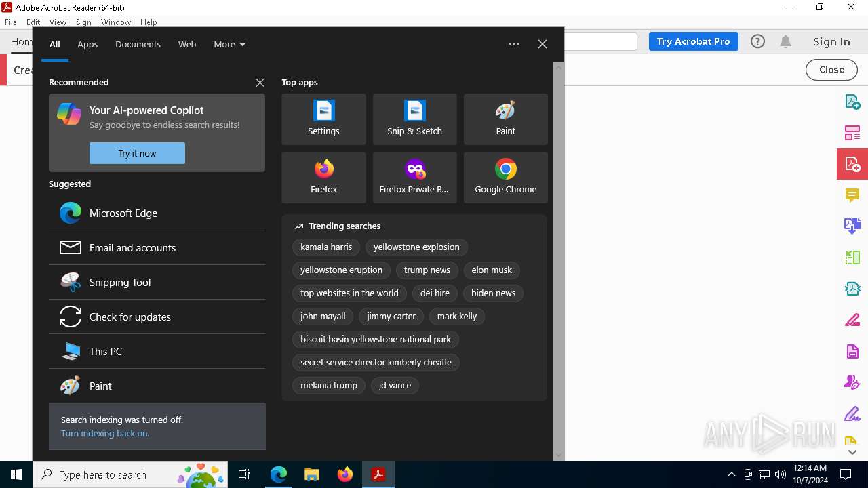Open Acrobat Fill & Sign sidebar tool
Image resolution: width=868 pixels, height=488 pixels.
(x=852, y=413)
